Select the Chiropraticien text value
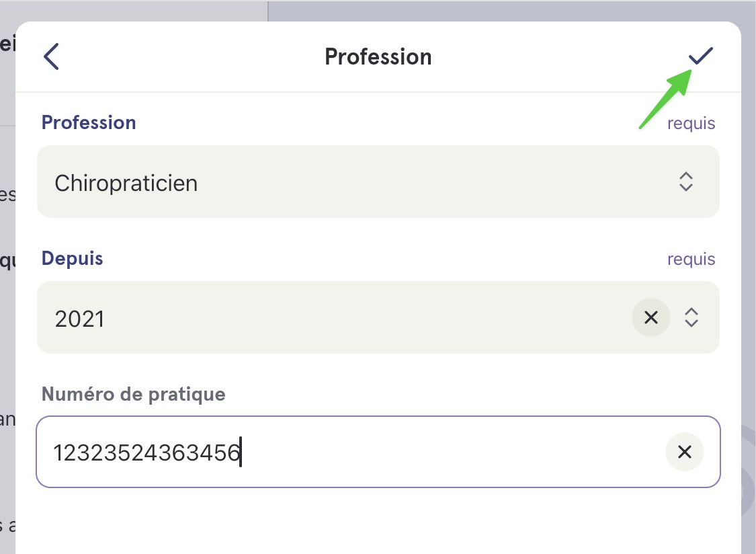Screen dimensions: 756x554 coord(126,184)
